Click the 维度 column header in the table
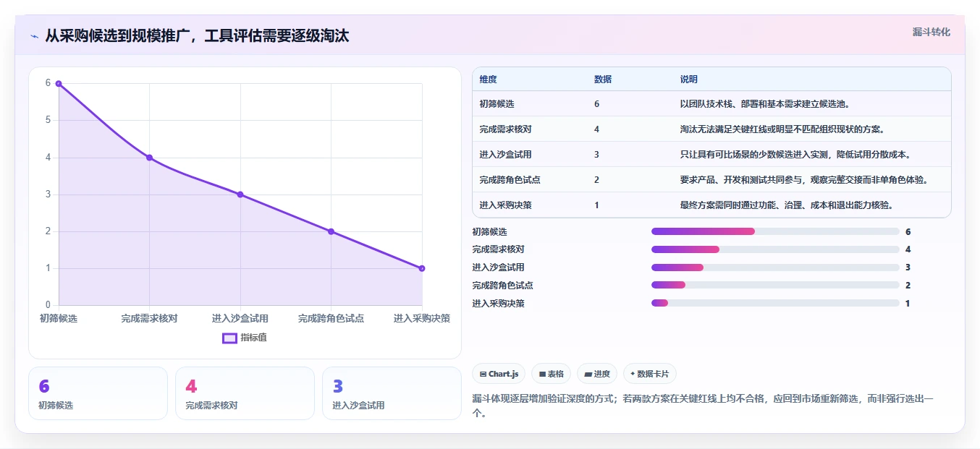 click(488, 80)
